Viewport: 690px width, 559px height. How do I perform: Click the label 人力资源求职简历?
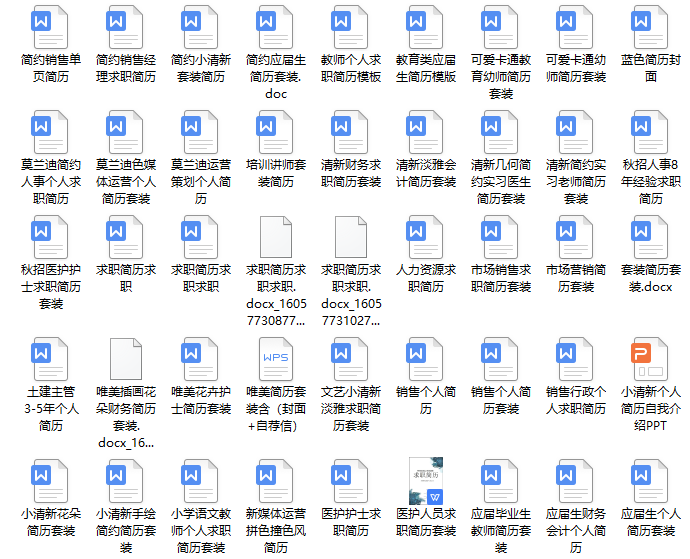tap(426, 278)
